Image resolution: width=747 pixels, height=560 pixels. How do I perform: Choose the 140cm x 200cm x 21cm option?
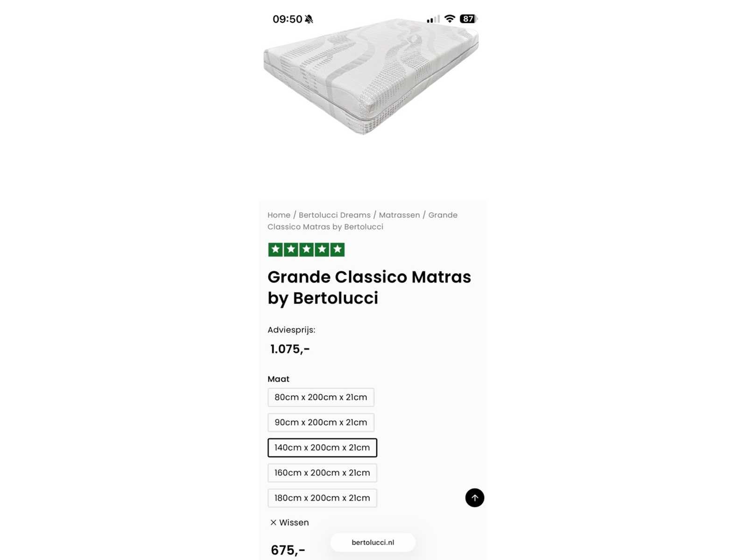[x=322, y=448]
